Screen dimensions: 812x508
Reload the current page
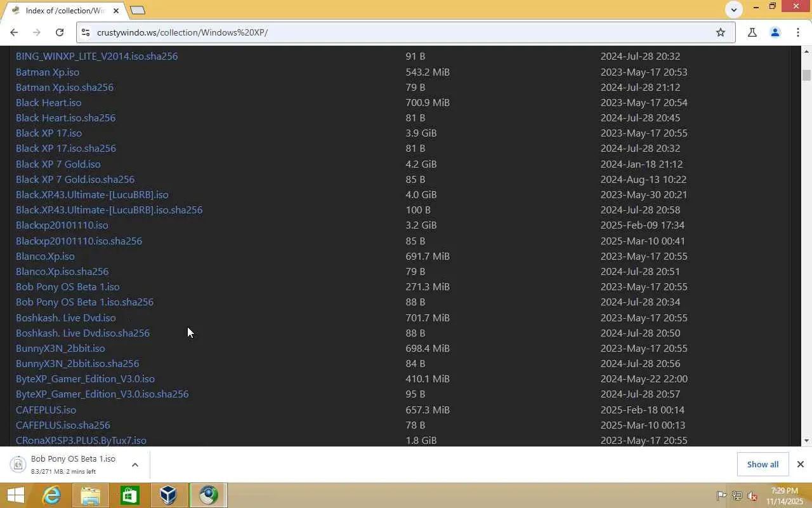coord(59,32)
